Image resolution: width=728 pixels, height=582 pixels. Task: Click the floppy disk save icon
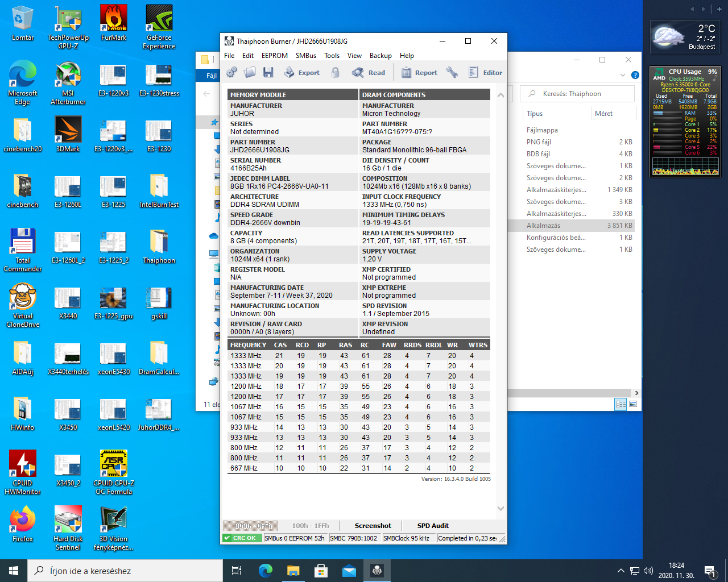click(268, 72)
